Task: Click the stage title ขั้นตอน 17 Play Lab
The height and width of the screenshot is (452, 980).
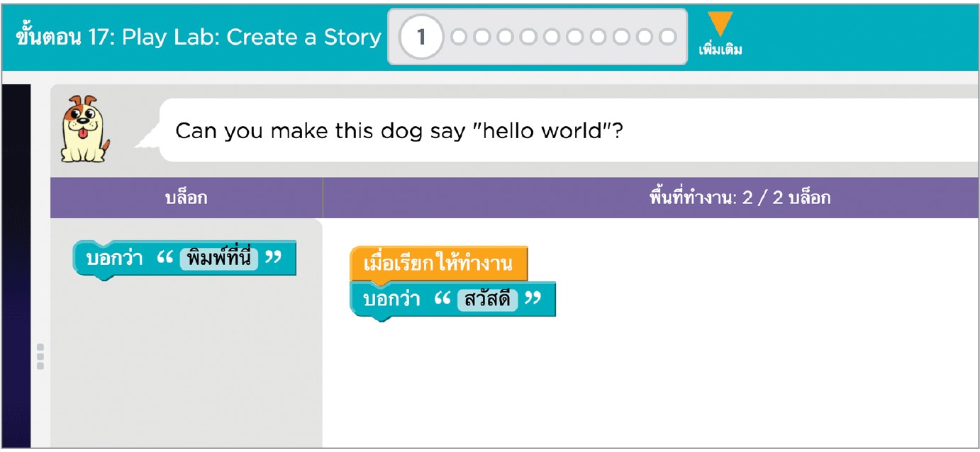Action: (199, 37)
